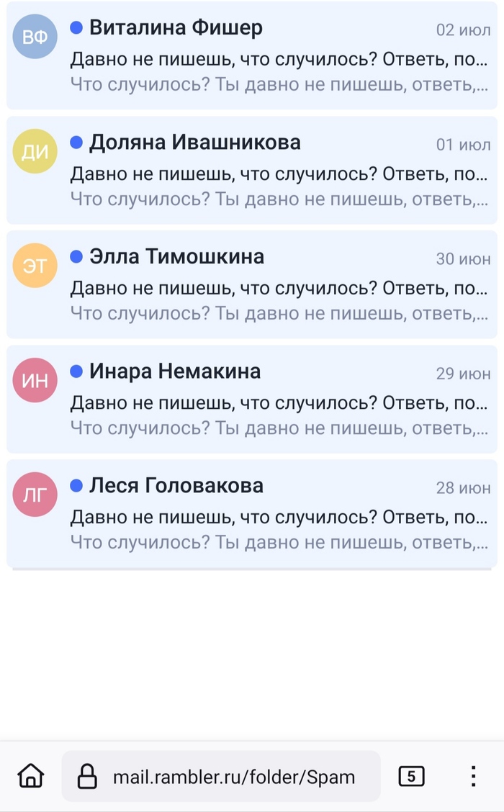The image size is (504, 812).
Task: Tap the pink ИН avatar circle
Action: click(x=35, y=380)
